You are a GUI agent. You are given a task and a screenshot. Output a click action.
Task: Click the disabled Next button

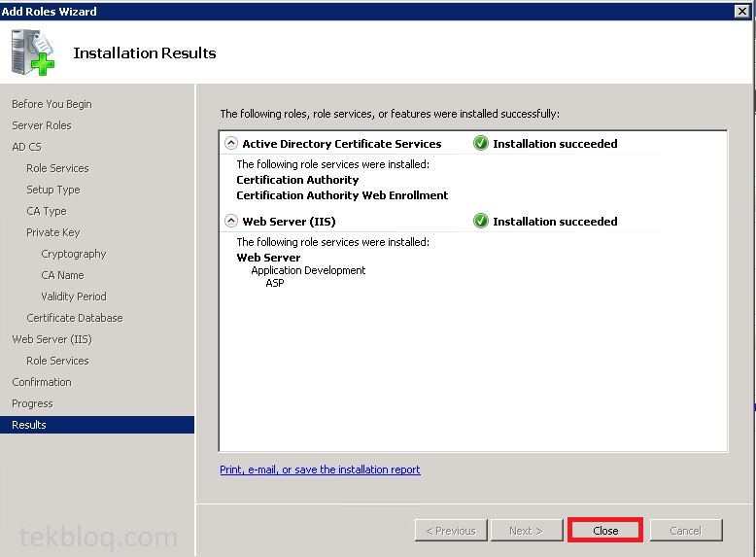[x=527, y=531]
